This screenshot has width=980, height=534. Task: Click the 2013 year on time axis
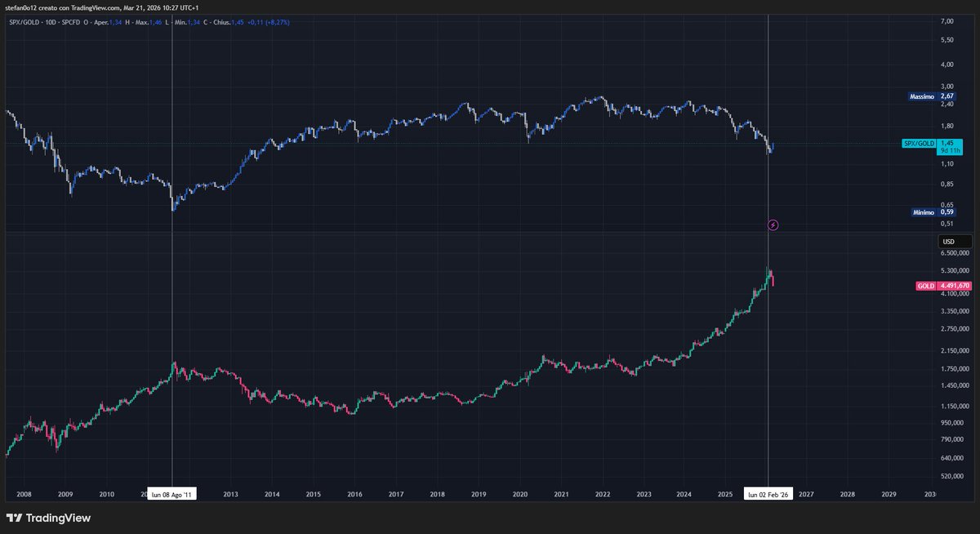point(231,494)
